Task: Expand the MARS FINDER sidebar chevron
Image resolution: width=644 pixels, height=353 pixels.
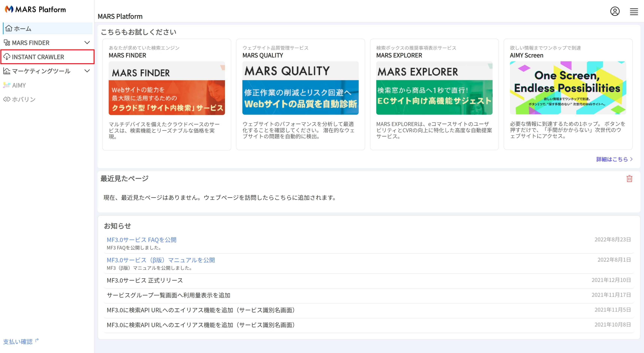Action: pyautogui.click(x=87, y=42)
